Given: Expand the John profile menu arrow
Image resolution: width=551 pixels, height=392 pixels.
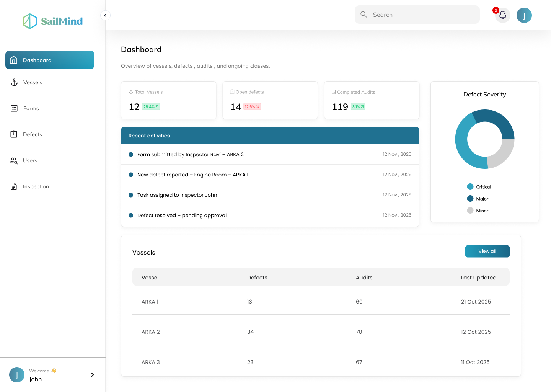Looking at the screenshot, I should 92,375.
